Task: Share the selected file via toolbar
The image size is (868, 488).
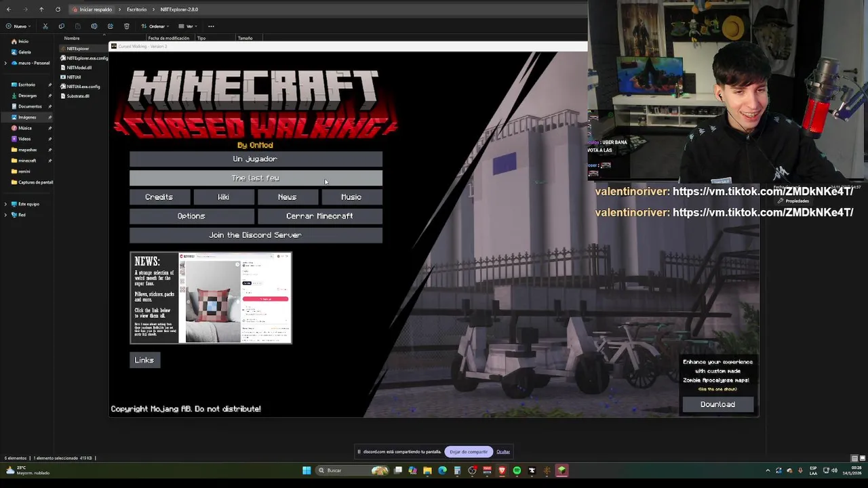Action: click(110, 26)
